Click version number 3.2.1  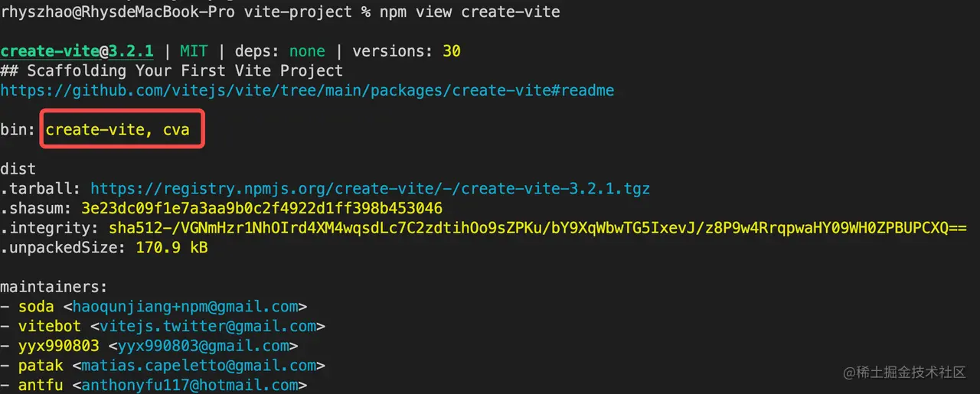click(131, 51)
